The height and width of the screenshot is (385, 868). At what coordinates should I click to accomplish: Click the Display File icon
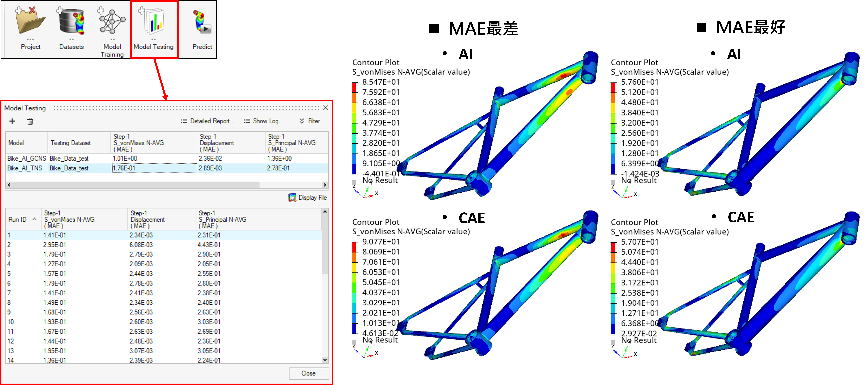(x=292, y=197)
